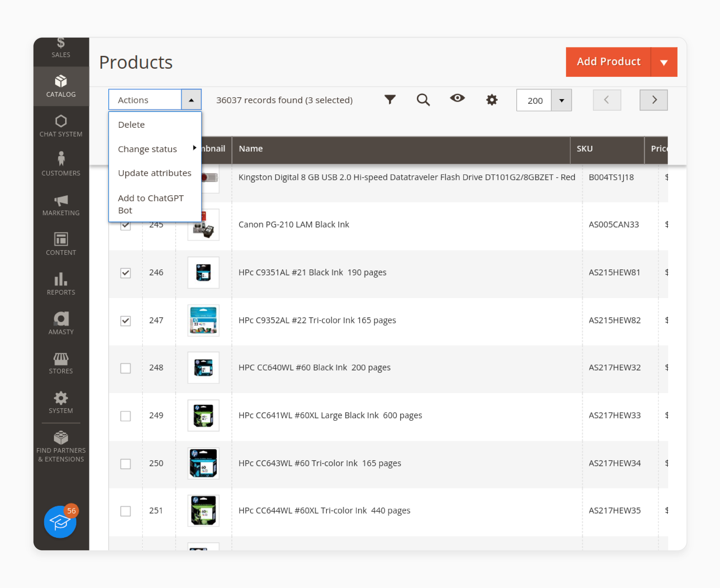Open the Chat System sidebar item
This screenshot has width=720, height=588.
(x=61, y=126)
